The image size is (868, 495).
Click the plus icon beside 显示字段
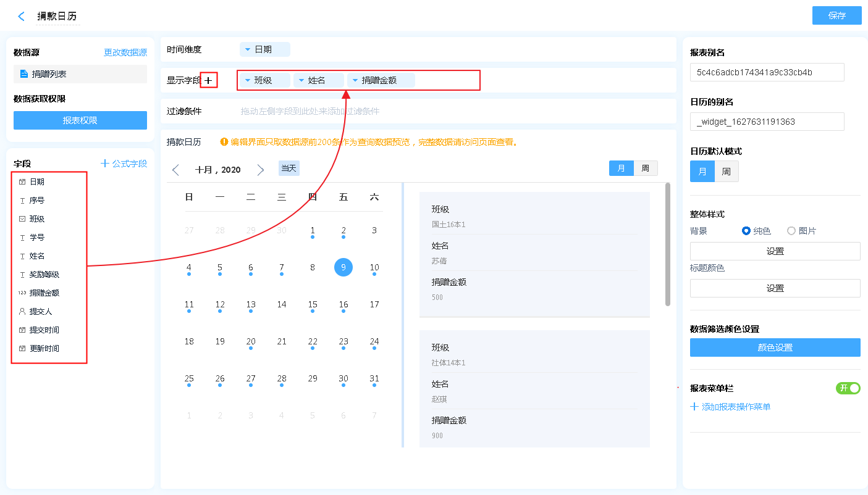coord(209,80)
